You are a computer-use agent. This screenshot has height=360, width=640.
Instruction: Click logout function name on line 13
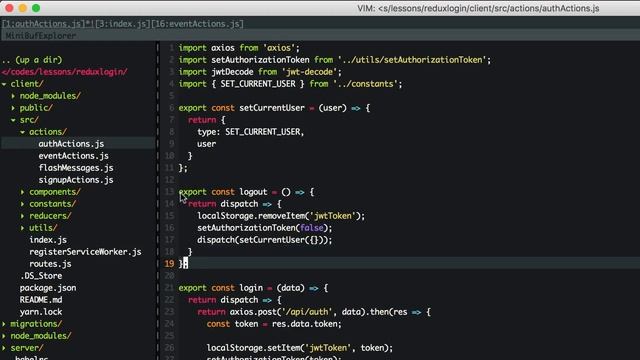coord(253,192)
